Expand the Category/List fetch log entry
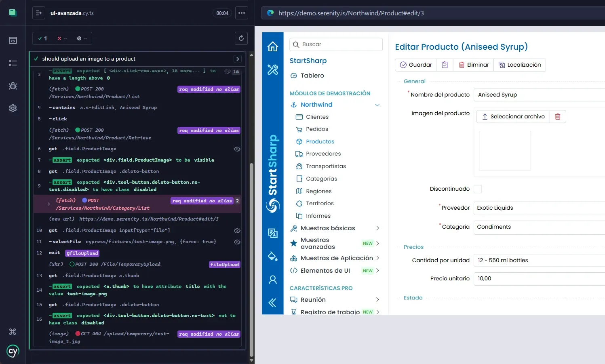 pyautogui.click(x=49, y=204)
